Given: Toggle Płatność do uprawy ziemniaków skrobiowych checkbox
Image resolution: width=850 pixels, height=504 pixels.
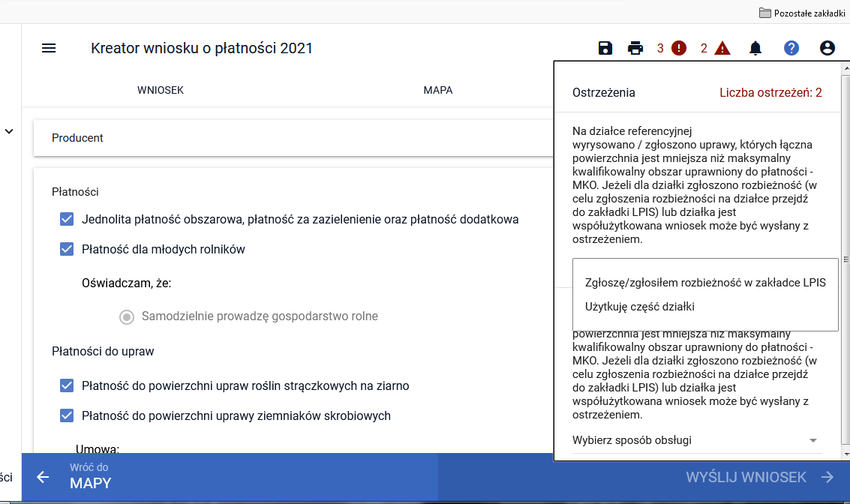Looking at the screenshot, I should point(67,415).
